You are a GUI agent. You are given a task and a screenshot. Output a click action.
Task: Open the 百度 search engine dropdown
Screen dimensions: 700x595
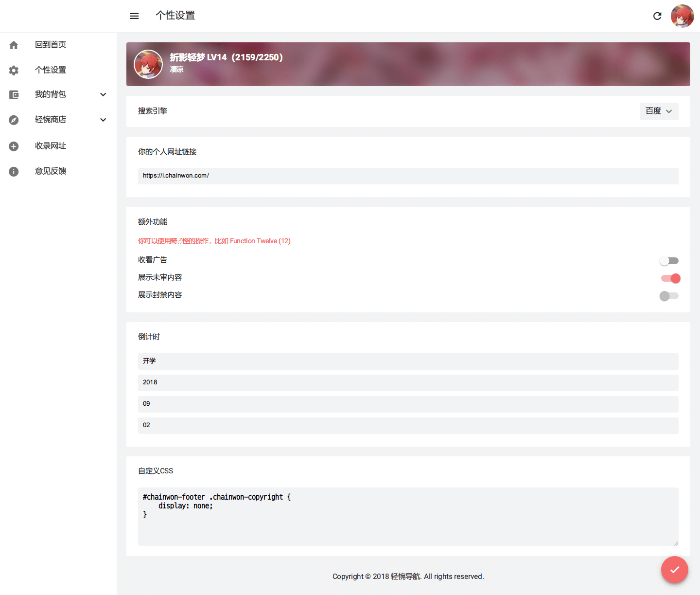pyautogui.click(x=659, y=111)
